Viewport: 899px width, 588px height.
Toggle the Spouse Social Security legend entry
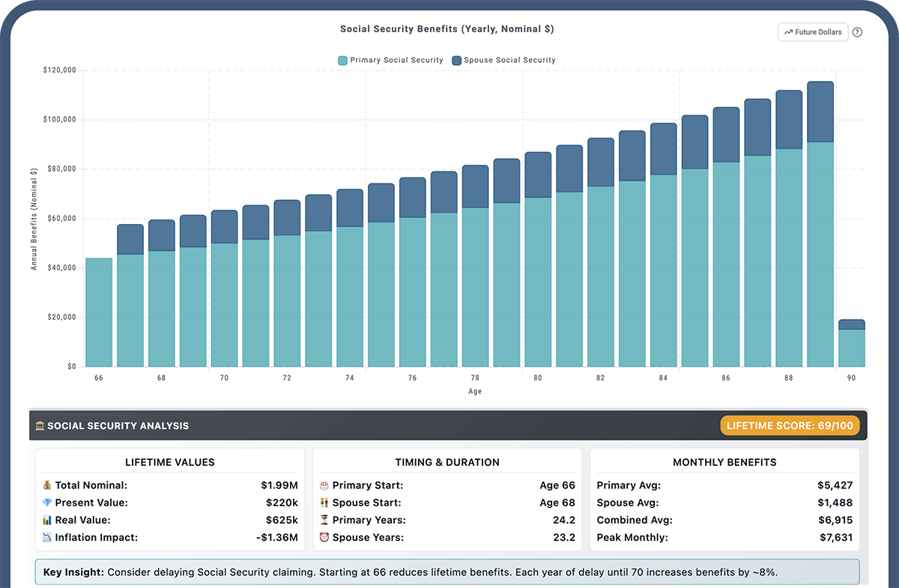[x=504, y=60]
